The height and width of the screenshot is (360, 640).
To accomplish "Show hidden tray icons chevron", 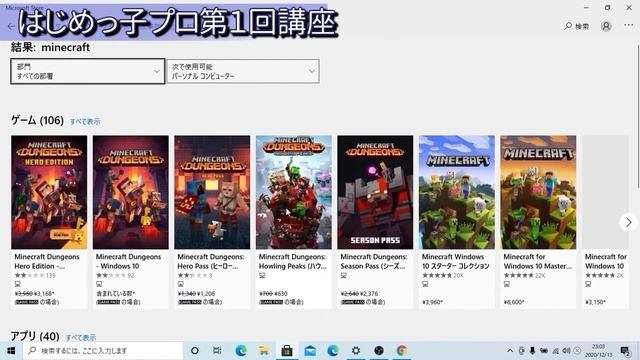I will click(x=510, y=351).
